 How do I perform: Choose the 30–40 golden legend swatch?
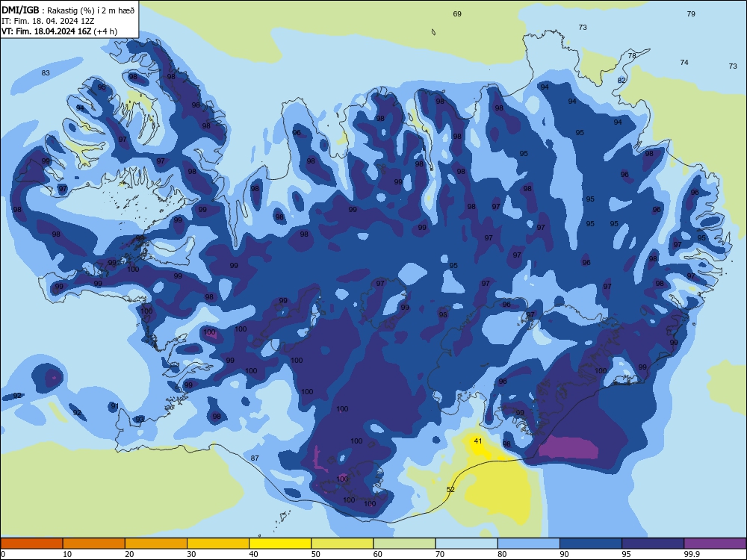[218, 544]
